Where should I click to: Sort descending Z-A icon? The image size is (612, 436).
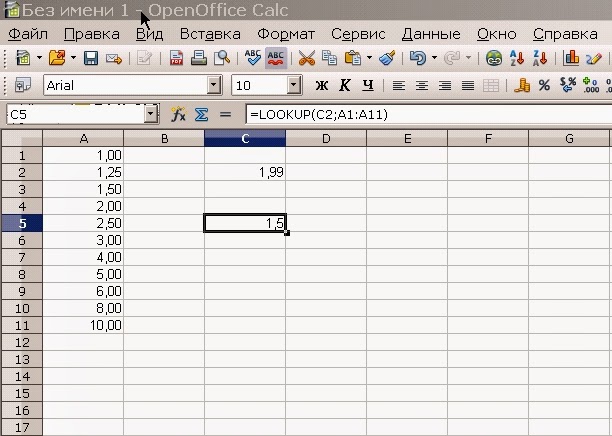click(x=540, y=58)
